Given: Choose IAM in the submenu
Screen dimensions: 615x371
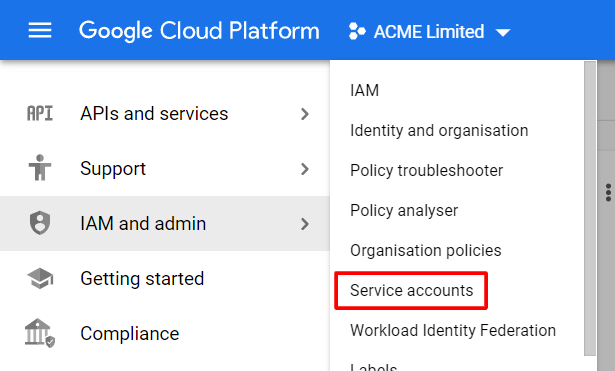Looking at the screenshot, I should 365,91.
